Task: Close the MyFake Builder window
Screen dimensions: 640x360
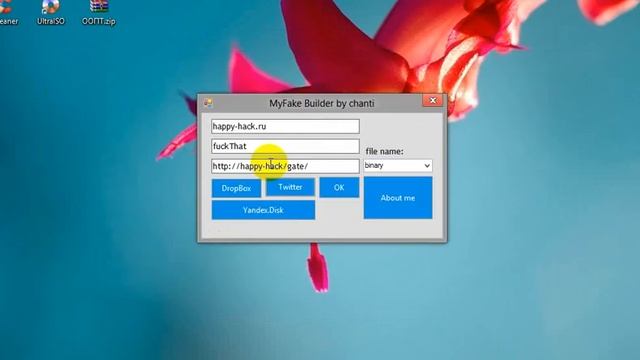Action: click(x=433, y=100)
